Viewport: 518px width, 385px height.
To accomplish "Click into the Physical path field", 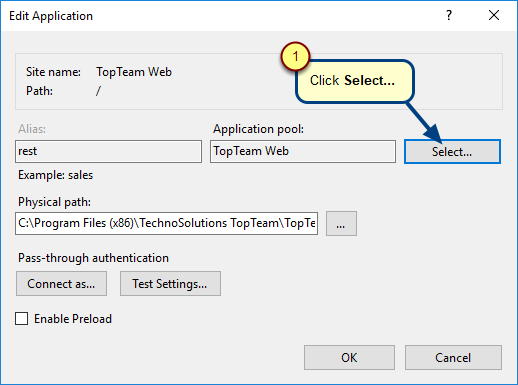I will [x=166, y=223].
